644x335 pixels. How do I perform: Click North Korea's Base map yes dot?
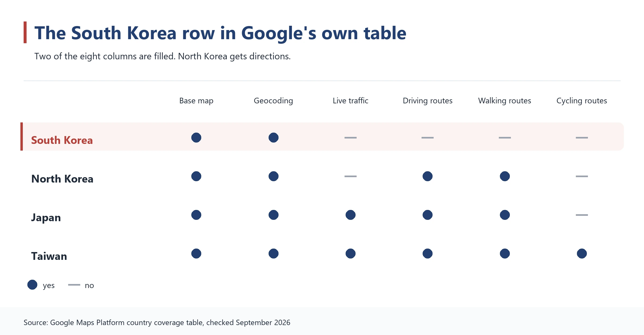196,176
